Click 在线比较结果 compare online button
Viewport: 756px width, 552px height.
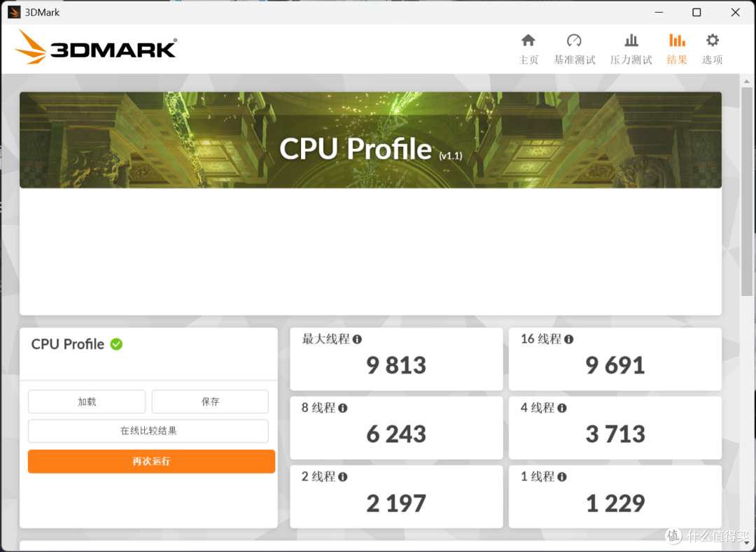pyautogui.click(x=148, y=431)
